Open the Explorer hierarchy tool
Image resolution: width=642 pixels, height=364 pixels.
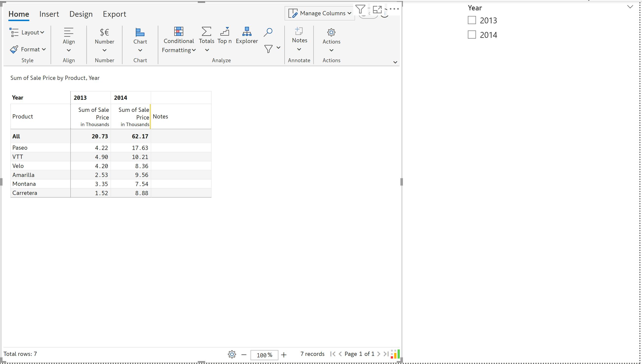[246, 32]
